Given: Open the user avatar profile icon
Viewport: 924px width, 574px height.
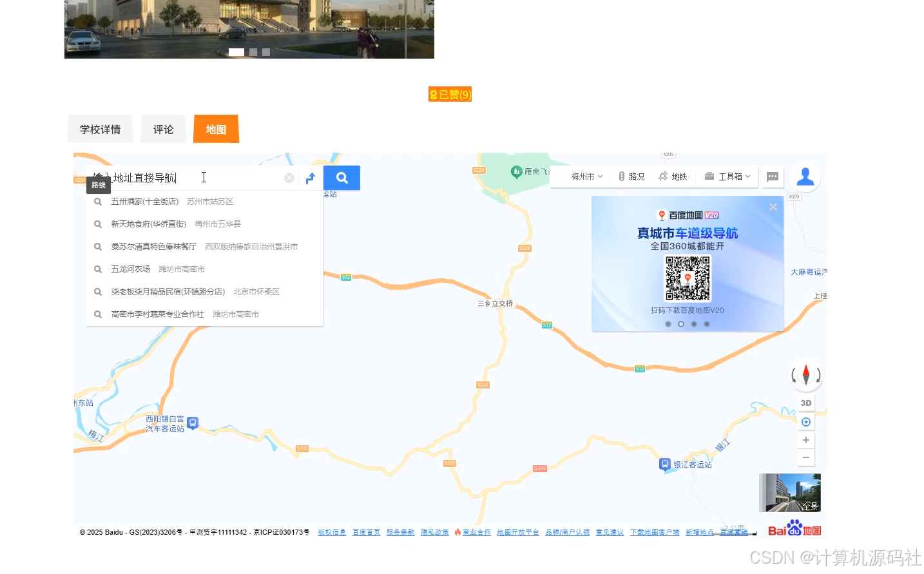Looking at the screenshot, I should tap(804, 175).
